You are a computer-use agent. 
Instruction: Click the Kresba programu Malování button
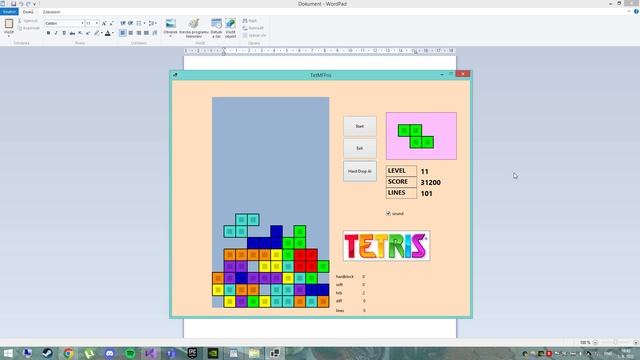194,28
